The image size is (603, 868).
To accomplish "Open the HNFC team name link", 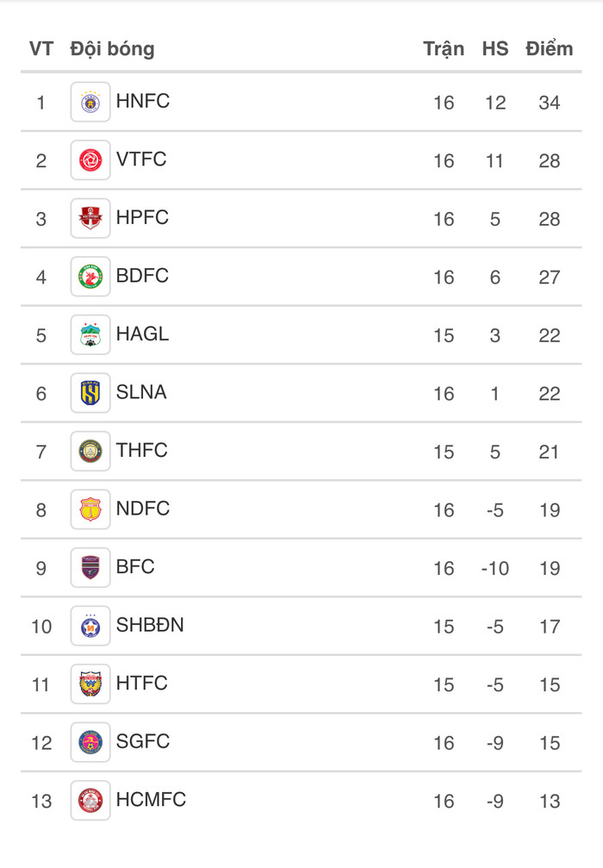I will (x=143, y=102).
